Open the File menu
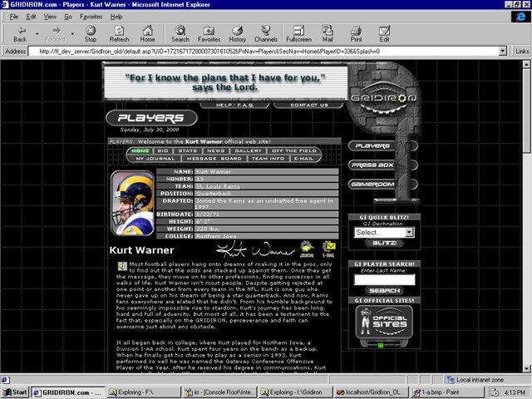The image size is (532, 399). [x=14, y=17]
